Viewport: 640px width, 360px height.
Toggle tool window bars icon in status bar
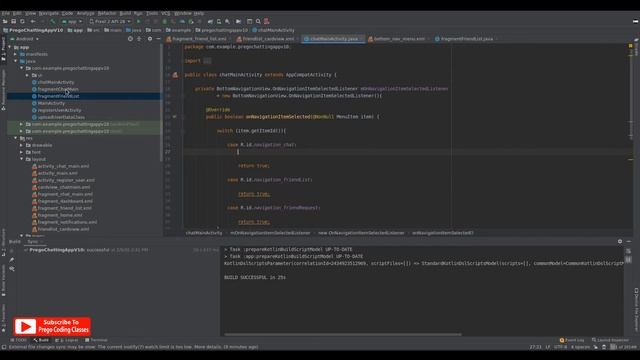coord(4,347)
